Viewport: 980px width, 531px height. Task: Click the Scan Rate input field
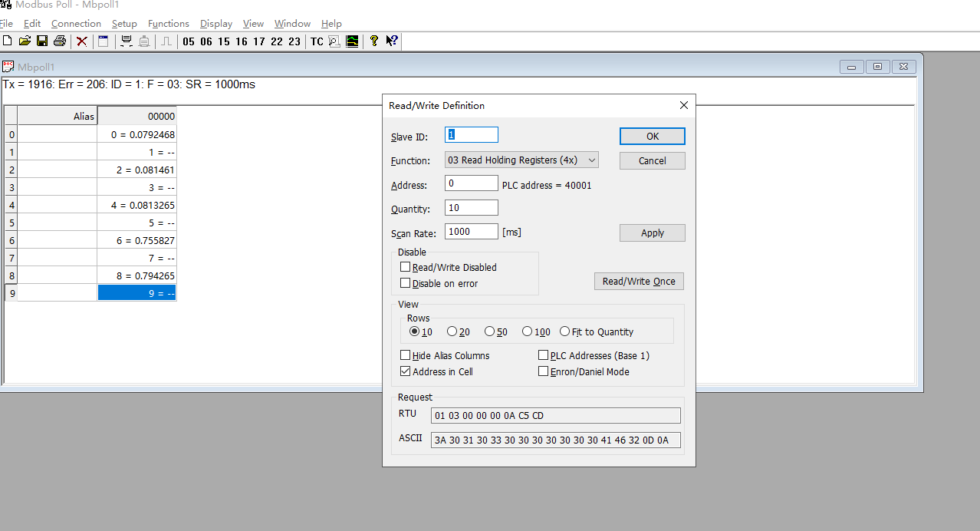471,232
